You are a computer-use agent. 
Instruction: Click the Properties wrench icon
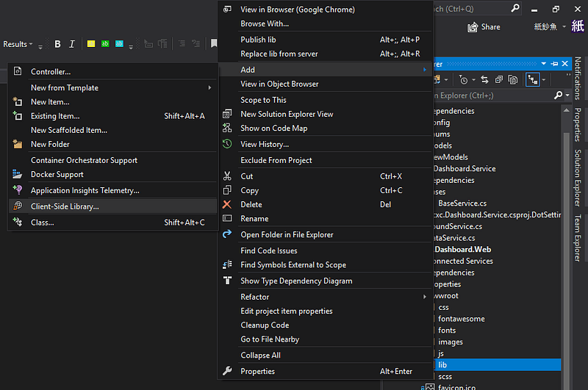pos(227,371)
